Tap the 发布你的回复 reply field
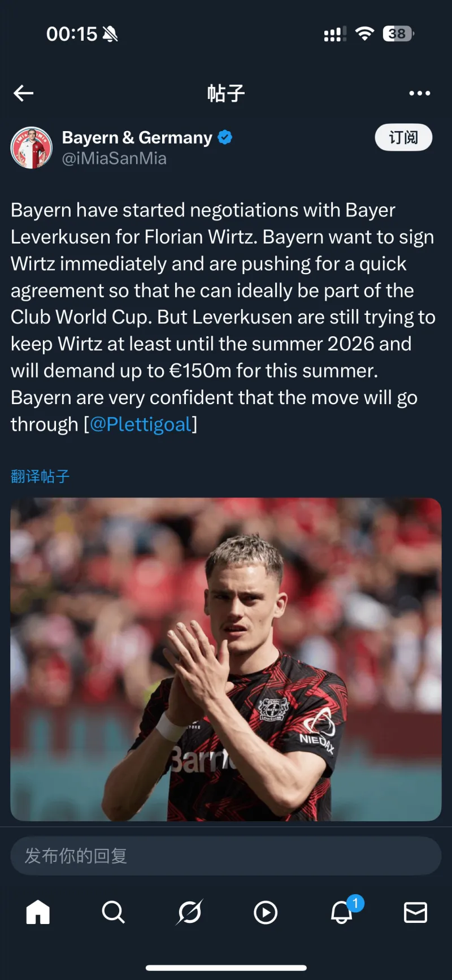This screenshot has height=980, width=452. tap(226, 856)
